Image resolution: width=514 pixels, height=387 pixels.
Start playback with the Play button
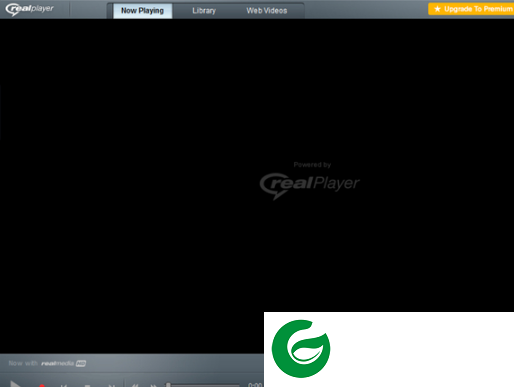[15, 384]
